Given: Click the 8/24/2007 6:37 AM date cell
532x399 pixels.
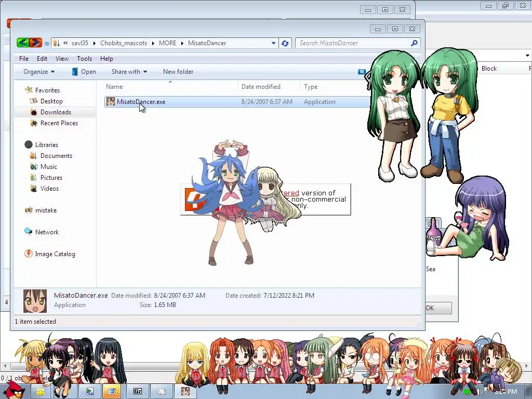Looking at the screenshot, I should pyautogui.click(x=267, y=101).
